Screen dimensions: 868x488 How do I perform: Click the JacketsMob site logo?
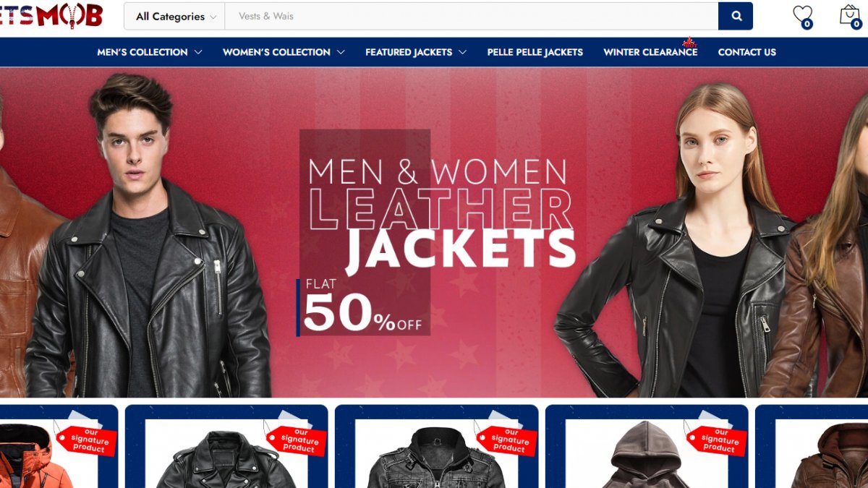51,16
